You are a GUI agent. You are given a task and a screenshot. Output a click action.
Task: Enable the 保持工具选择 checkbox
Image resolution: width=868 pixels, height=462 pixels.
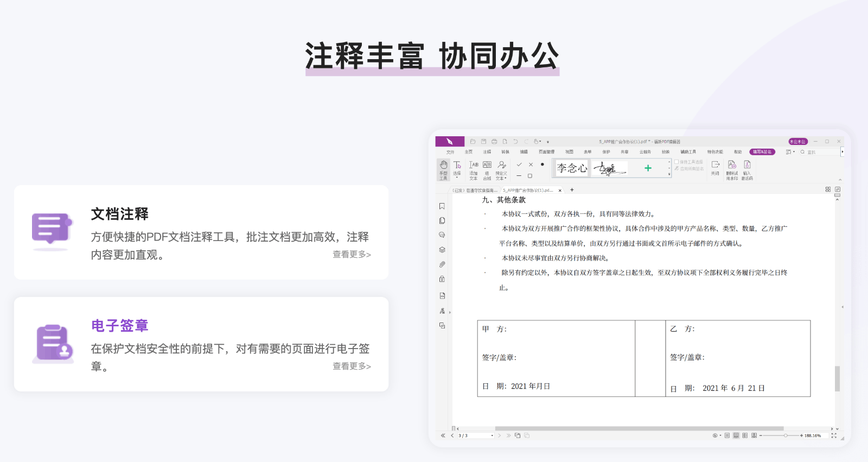[x=676, y=162]
